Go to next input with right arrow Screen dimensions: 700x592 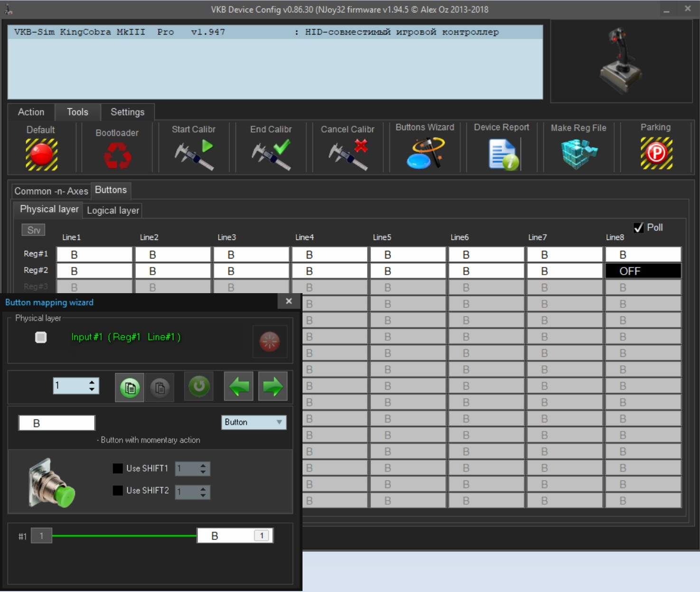(273, 387)
